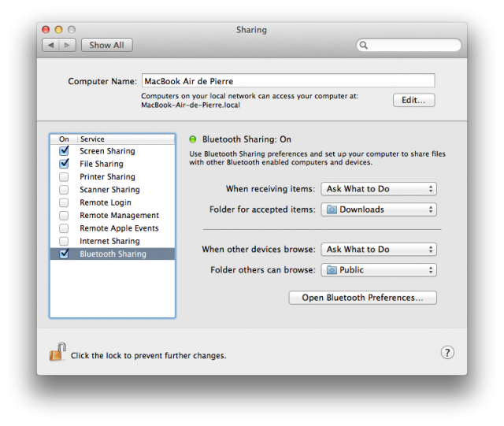Click the magnifying glass search icon
Viewport: 504px width, 426px height.
[x=363, y=45]
